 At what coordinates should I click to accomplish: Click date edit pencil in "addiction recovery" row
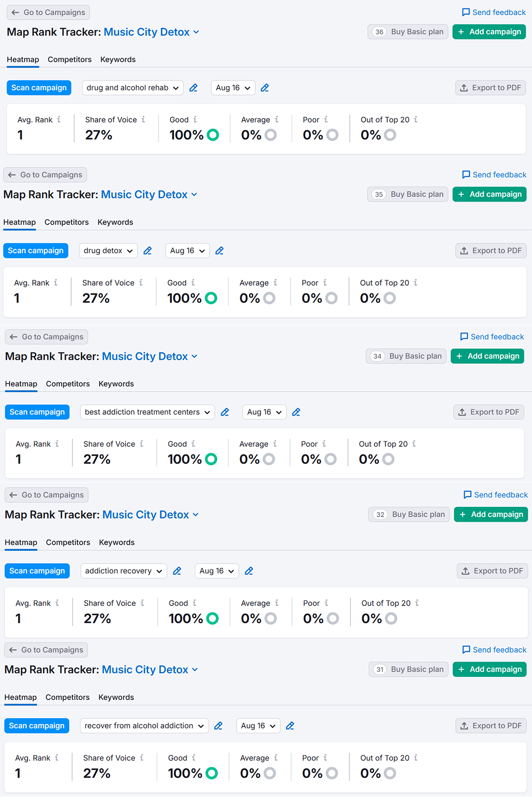click(x=249, y=571)
